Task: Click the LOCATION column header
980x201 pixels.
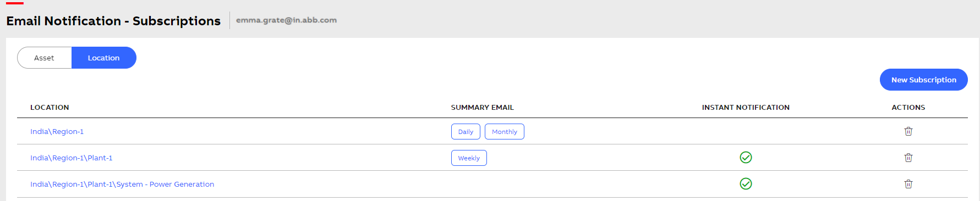Action: 50,107
